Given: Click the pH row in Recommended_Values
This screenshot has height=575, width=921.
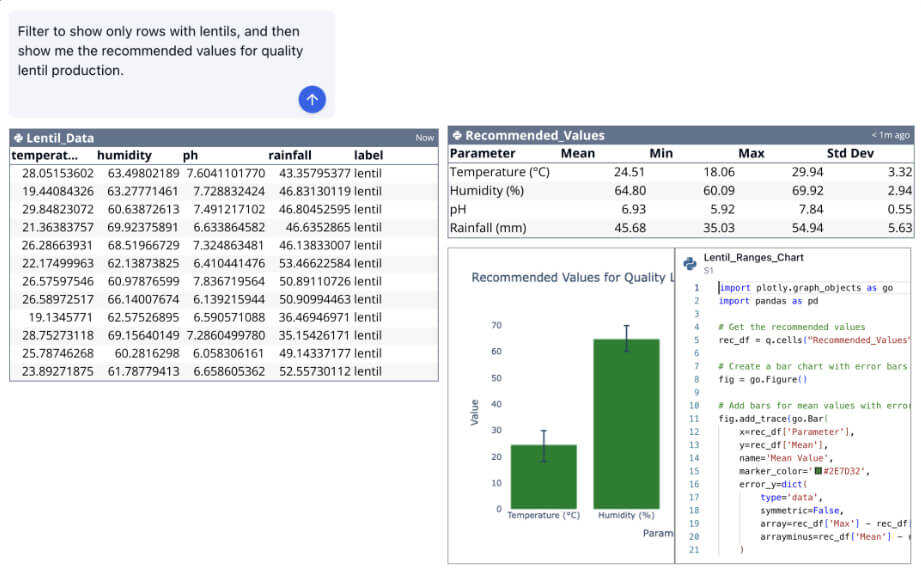Looking at the screenshot, I should click(680, 209).
